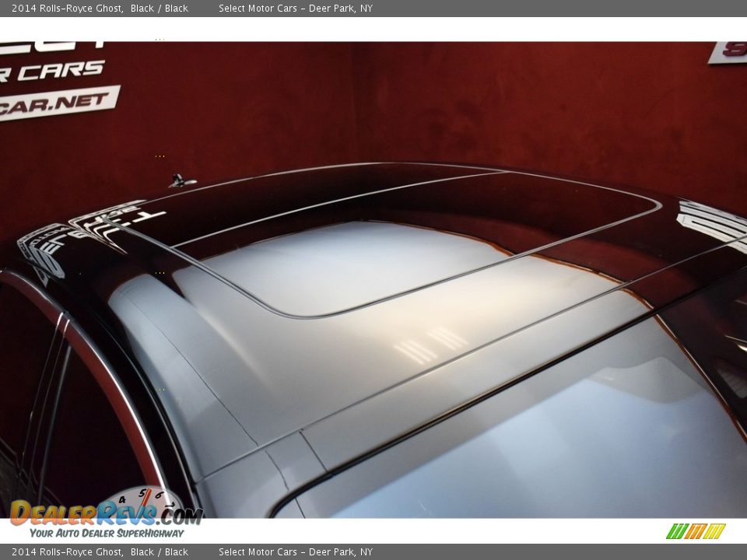Click 'Black / Black' in the bottom caption bar
The height and width of the screenshot is (560, 747).
159,552
